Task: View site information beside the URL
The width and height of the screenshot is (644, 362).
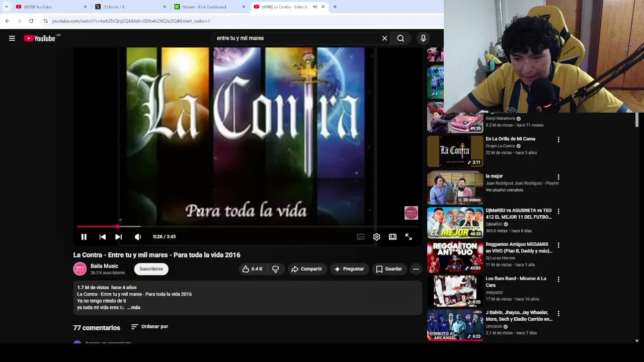Action: [45, 21]
